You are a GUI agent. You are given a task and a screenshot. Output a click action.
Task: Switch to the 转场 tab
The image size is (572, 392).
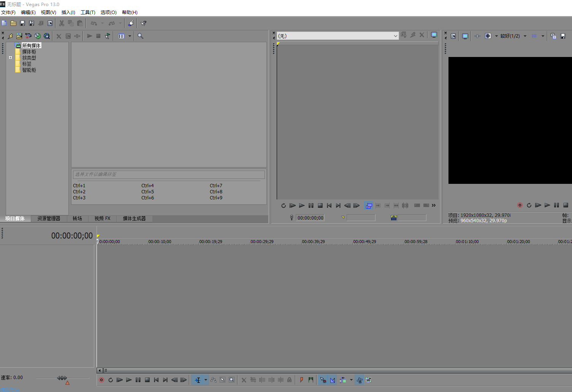pyautogui.click(x=78, y=218)
